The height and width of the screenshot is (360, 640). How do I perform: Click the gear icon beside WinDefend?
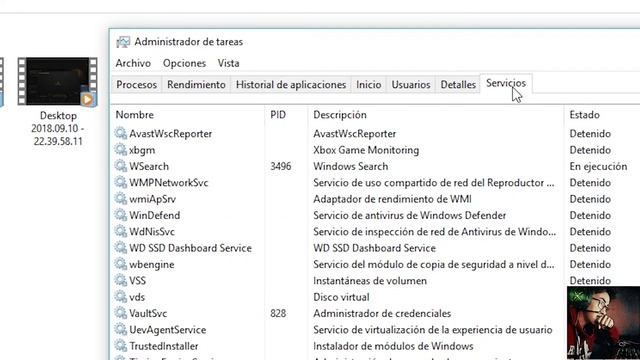coord(121,215)
